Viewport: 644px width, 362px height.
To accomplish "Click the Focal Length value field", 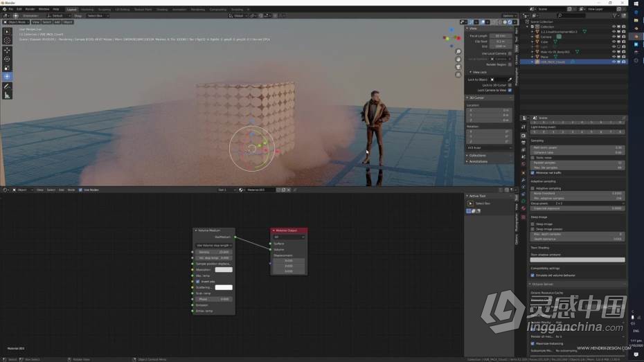I will coord(501,36).
